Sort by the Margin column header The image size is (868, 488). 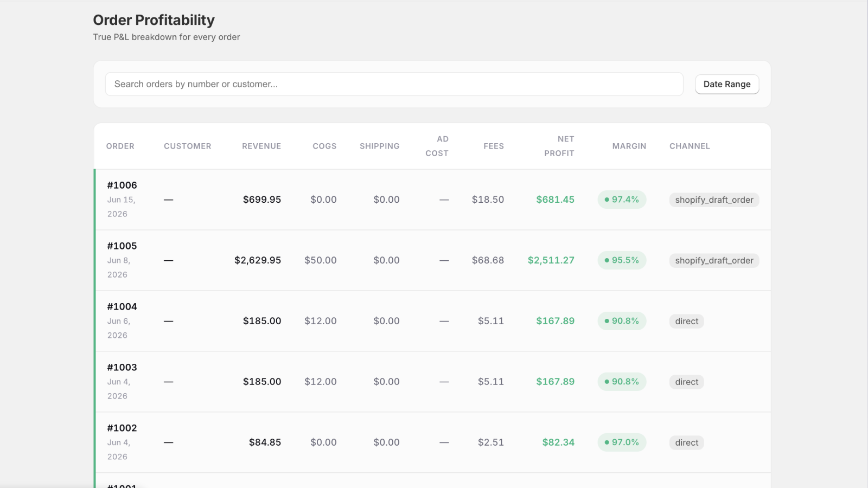(629, 146)
